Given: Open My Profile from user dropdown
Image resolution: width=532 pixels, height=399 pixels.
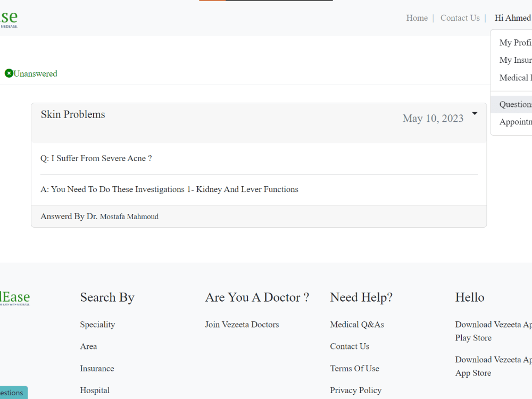Looking at the screenshot, I should pos(516,43).
